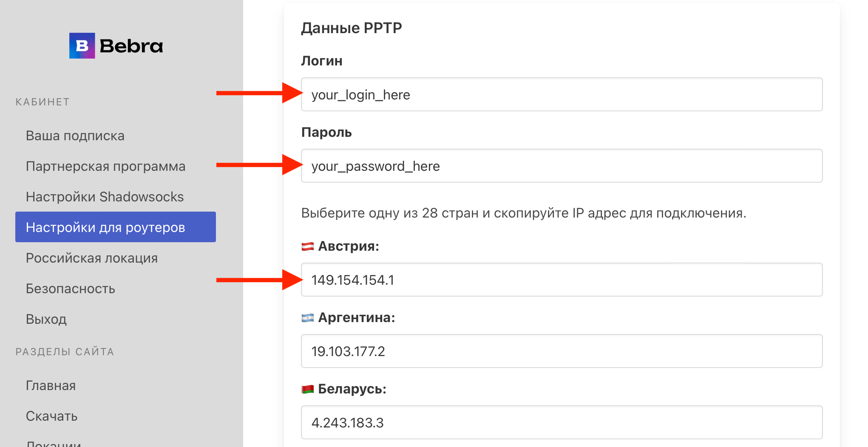Select the Австрия IP address field
The height and width of the screenshot is (447, 868).
(562, 280)
